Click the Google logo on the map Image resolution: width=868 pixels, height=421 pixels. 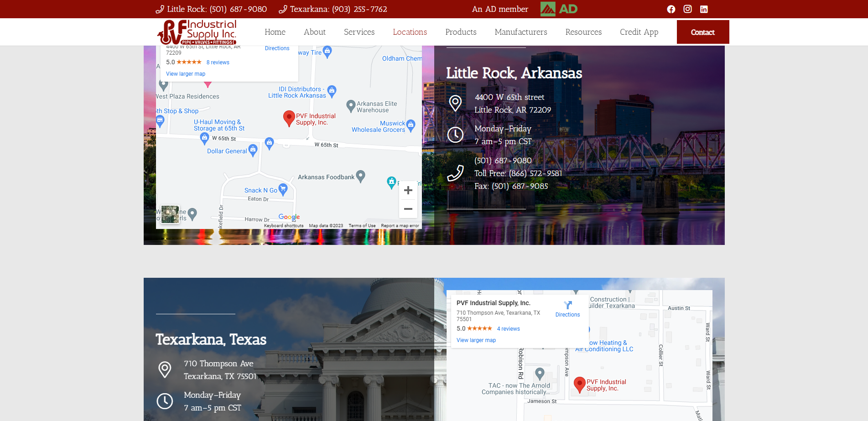[289, 217]
